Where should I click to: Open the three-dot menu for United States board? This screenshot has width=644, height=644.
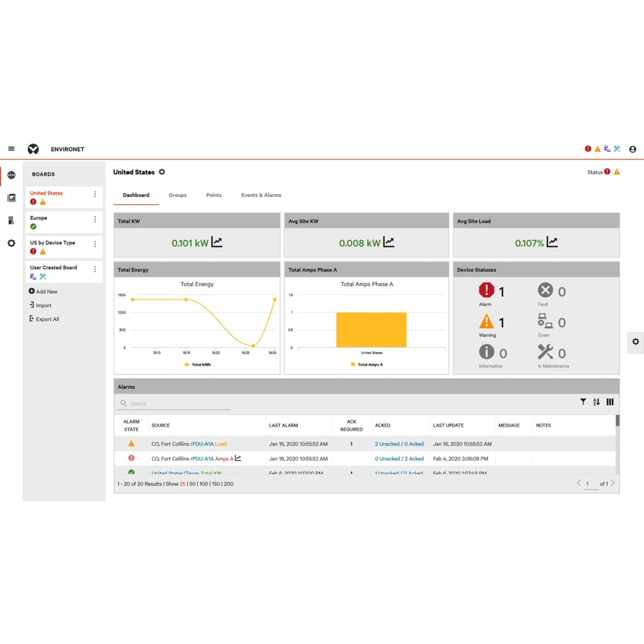pyautogui.click(x=95, y=193)
